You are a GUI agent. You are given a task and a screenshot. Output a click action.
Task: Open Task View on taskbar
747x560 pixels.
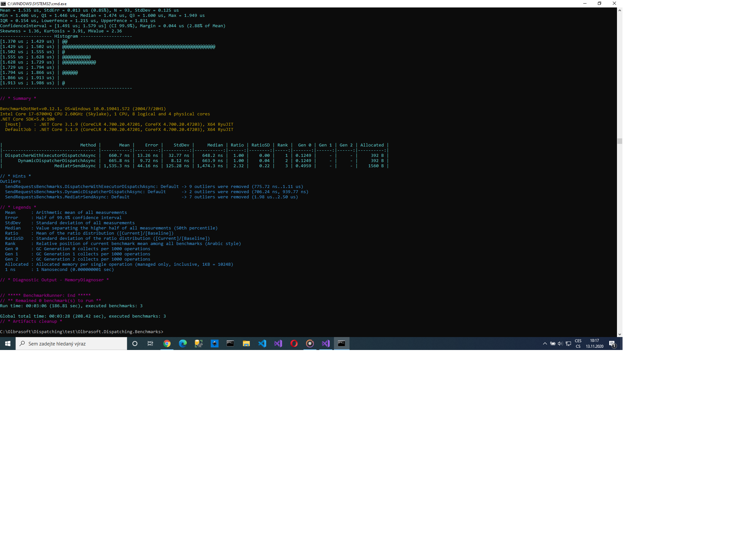pos(151,343)
